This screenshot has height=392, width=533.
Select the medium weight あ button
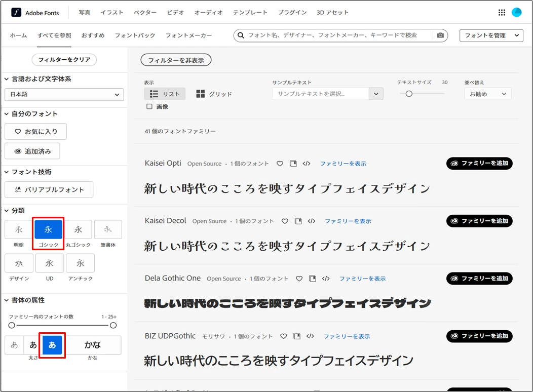point(33,345)
